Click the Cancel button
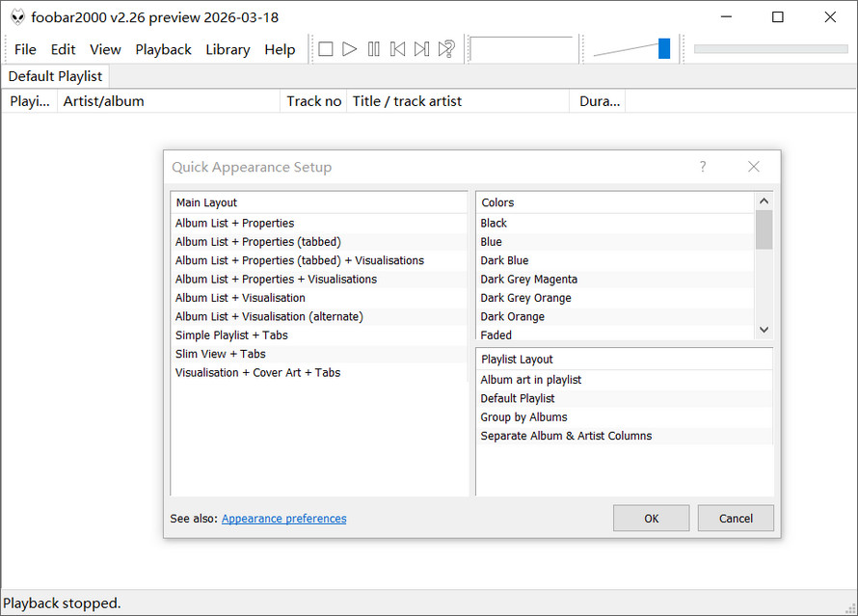This screenshot has height=616, width=858. pyautogui.click(x=736, y=518)
